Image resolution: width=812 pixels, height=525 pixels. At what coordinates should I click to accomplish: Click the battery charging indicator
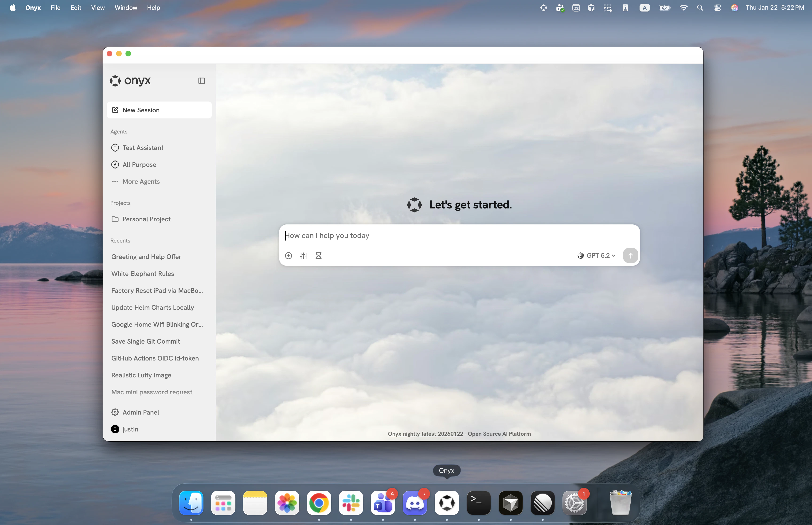pyautogui.click(x=664, y=8)
